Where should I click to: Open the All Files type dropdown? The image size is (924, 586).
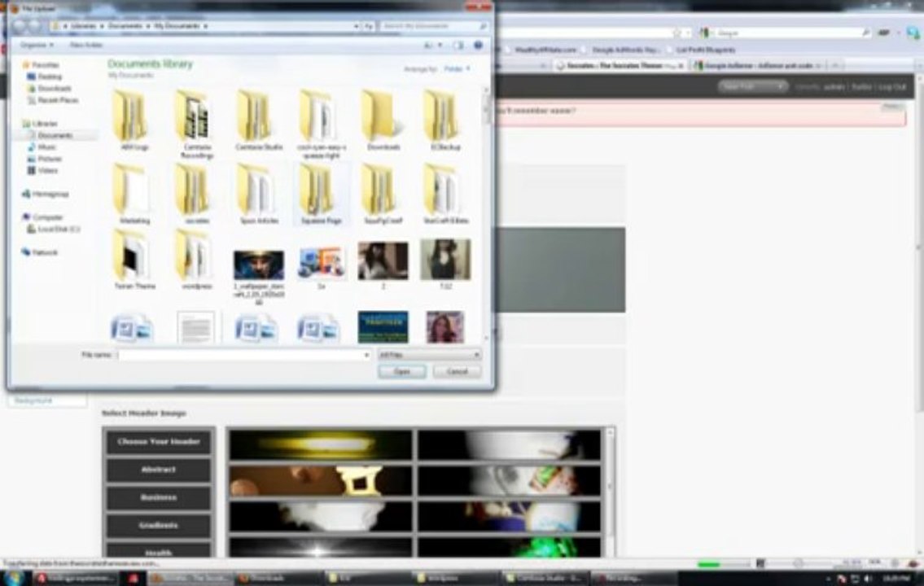pyautogui.click(x=429, y=355)
